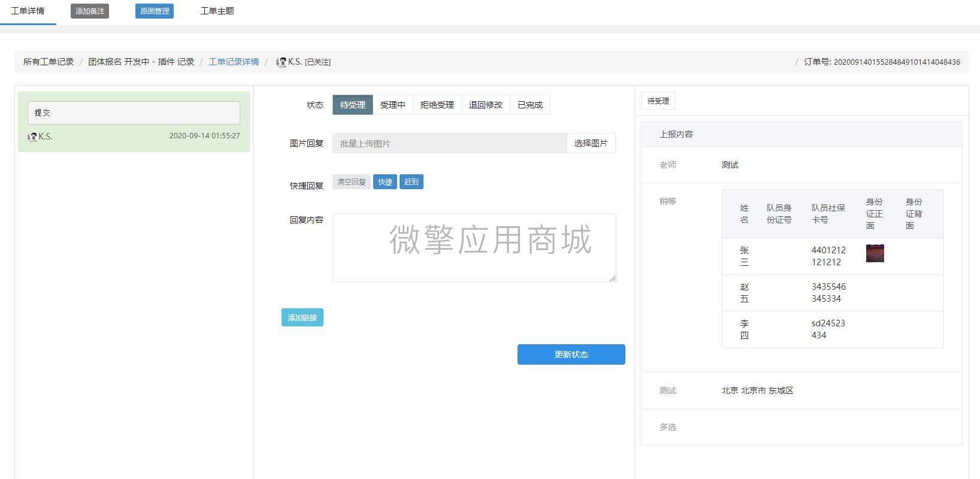Select 已完成 status option

point(530,105)
